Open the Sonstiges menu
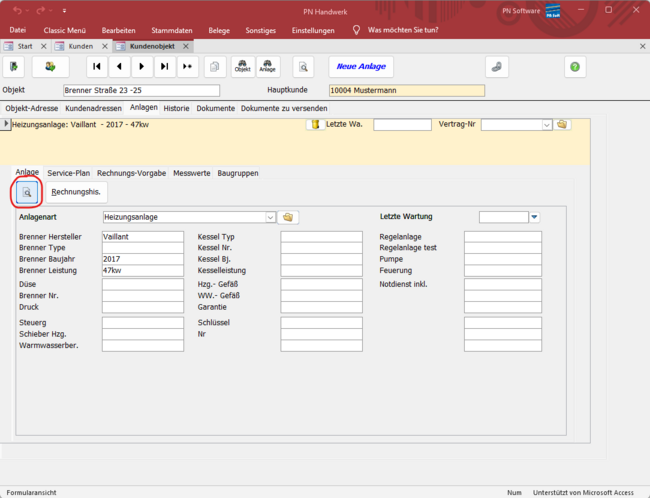This screenshot has width=650, height=498. click(x=260, y=30)
